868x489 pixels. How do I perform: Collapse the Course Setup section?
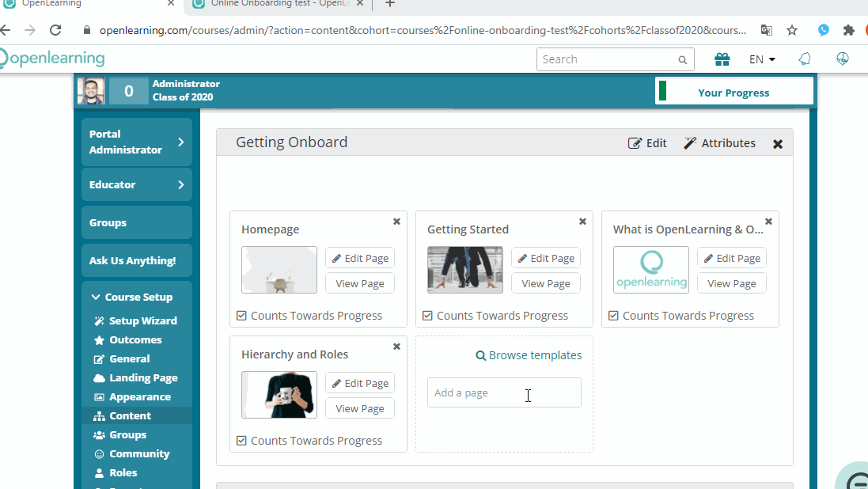(132, 298)
